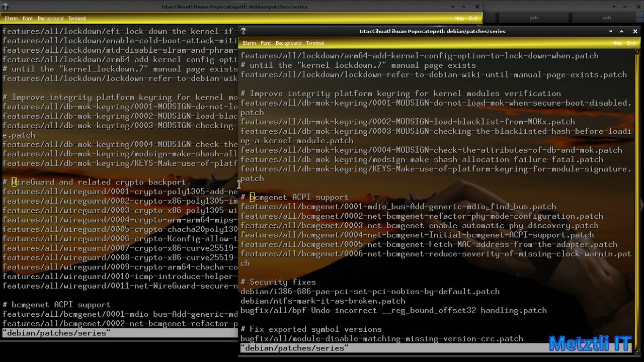Click 'wireguard/0009-crypto-arm64-chacha-co' line in back window
The width and height of the screenshot is (644, 362).
tap(120, 267)
